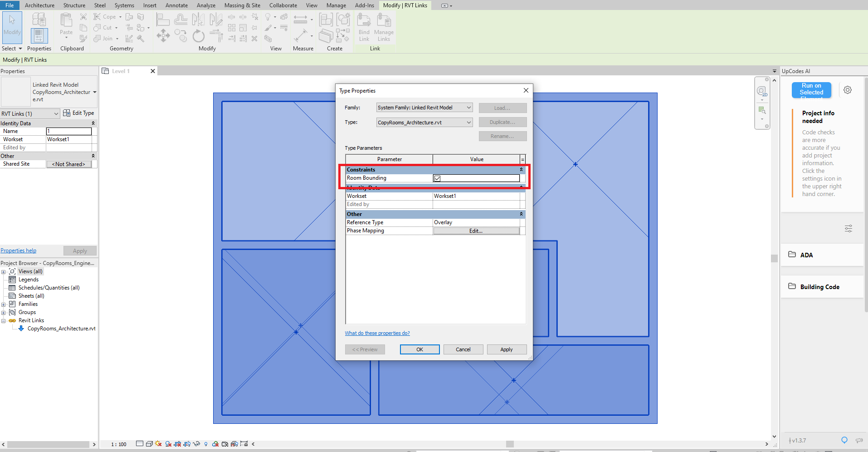Click the 1:100 scale control
Image resolution: width=868 pixels, height=452 pixels.
pyautogui.click(x=118, y=444)
